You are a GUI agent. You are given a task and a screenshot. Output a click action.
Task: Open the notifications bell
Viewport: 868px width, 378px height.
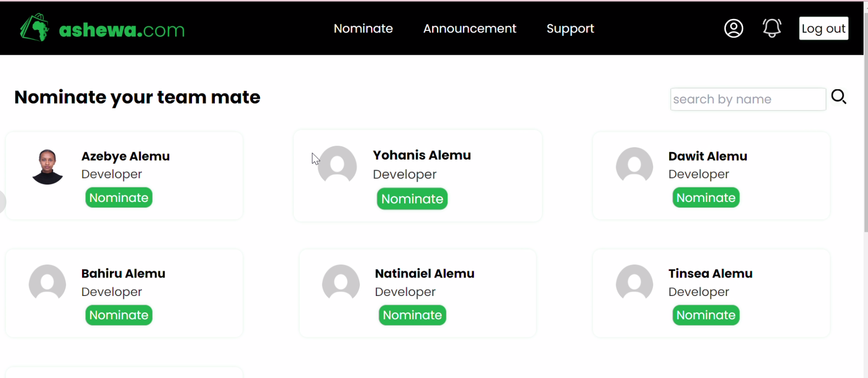772,28
